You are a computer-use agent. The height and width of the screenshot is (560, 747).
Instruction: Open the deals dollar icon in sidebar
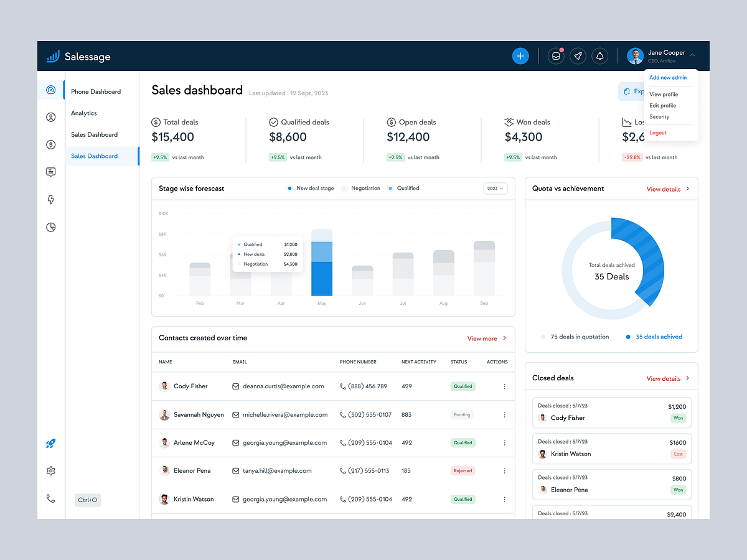(x=50, y=144)
